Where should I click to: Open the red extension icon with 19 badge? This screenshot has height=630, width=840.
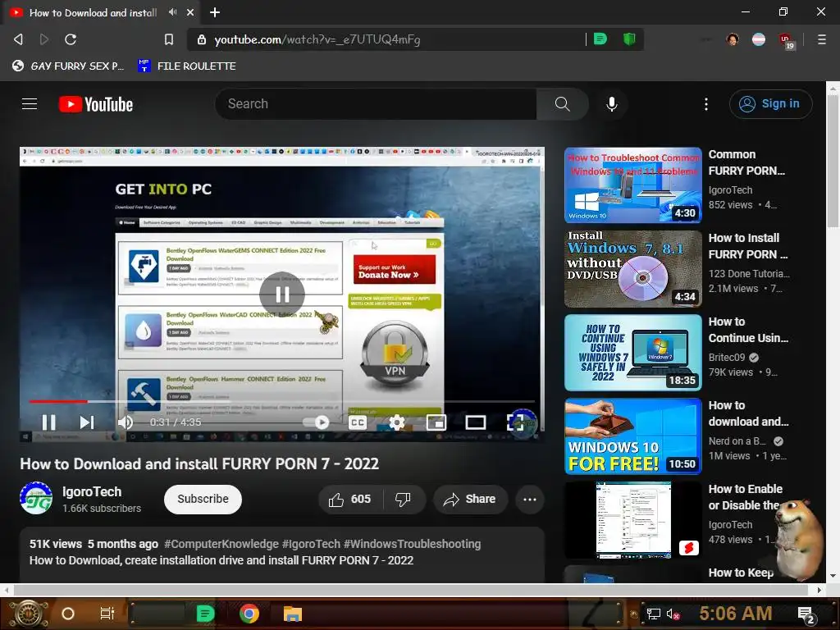pyautogui.click(x=787, y=41)
